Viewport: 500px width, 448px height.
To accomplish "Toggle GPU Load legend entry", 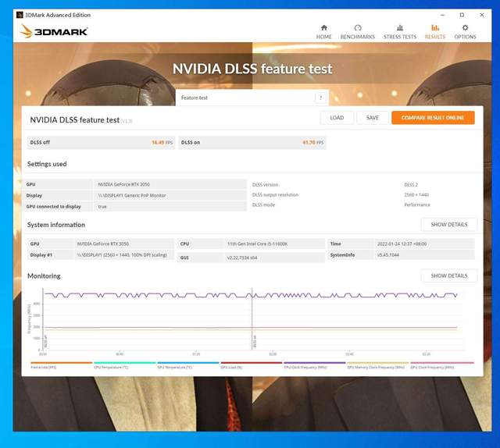I will [252, 365].
